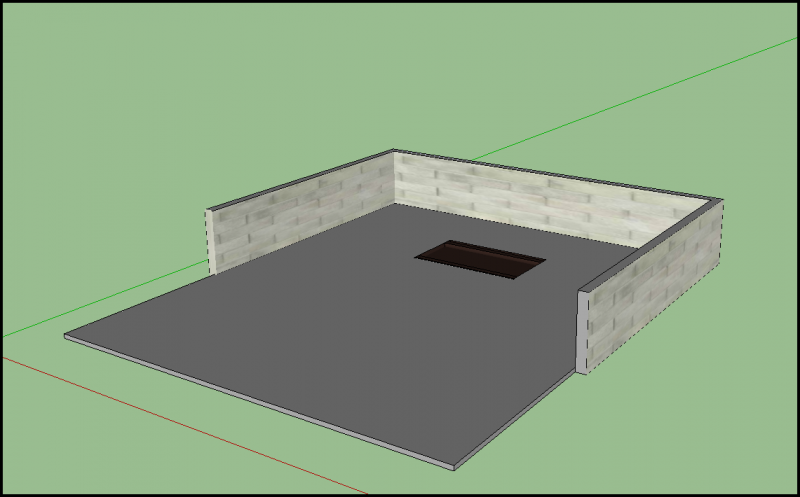Select the right brick wall outer face

click(x=655, y=286)
